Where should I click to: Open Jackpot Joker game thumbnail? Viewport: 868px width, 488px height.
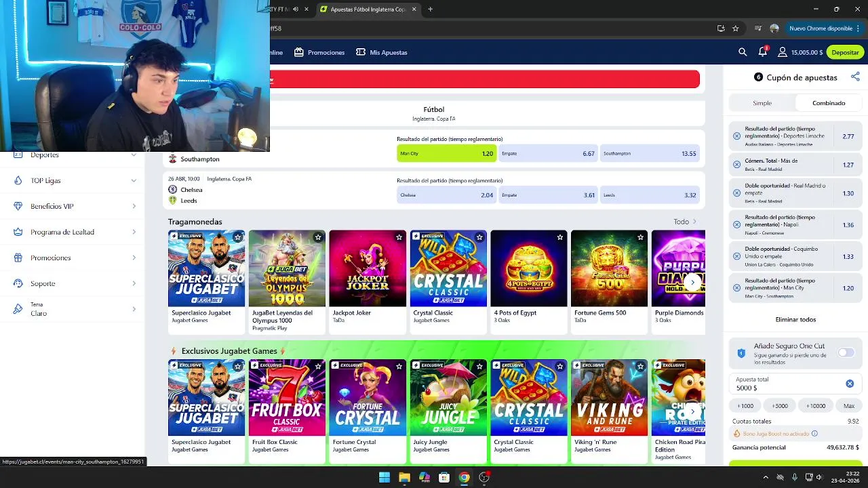click(x=368, y=268)
